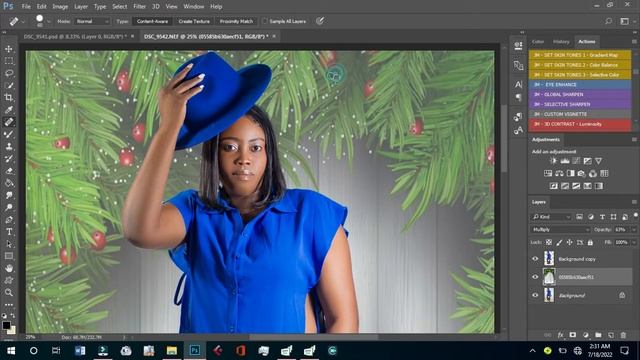
Task: Open the Image menu
Action: click(x=60, y=7)
